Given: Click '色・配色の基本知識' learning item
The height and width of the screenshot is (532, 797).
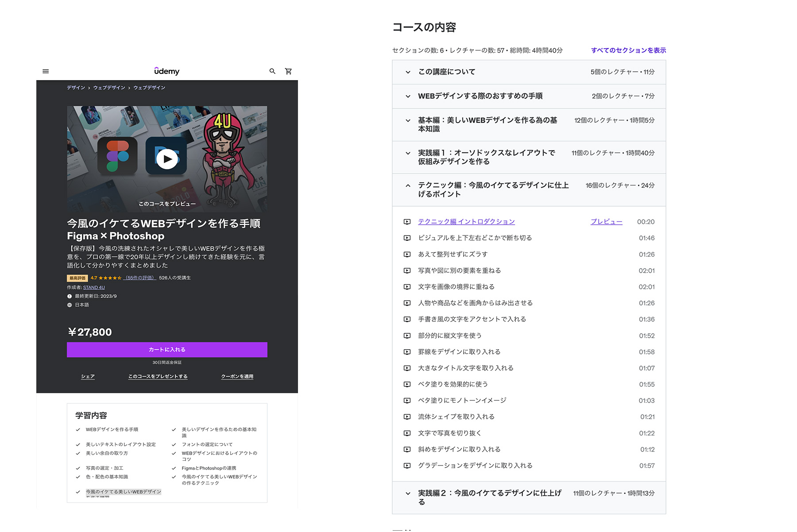Looking at the screenshot, I should (107, 477).
